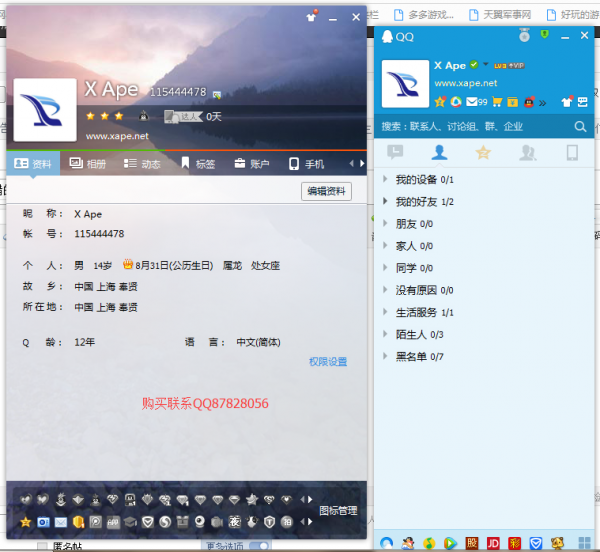
Task: Open 图标管理 icon management
Action: point(338,510)
